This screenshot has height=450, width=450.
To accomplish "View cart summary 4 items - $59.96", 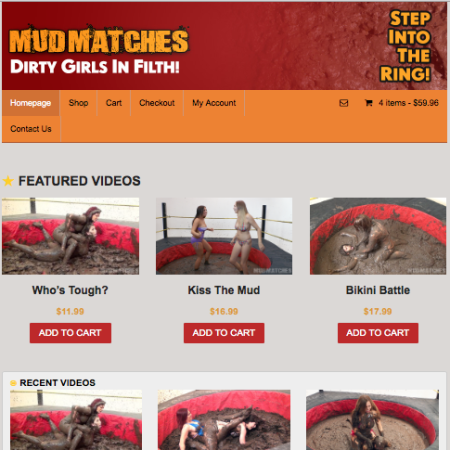I will click(408, 103).
